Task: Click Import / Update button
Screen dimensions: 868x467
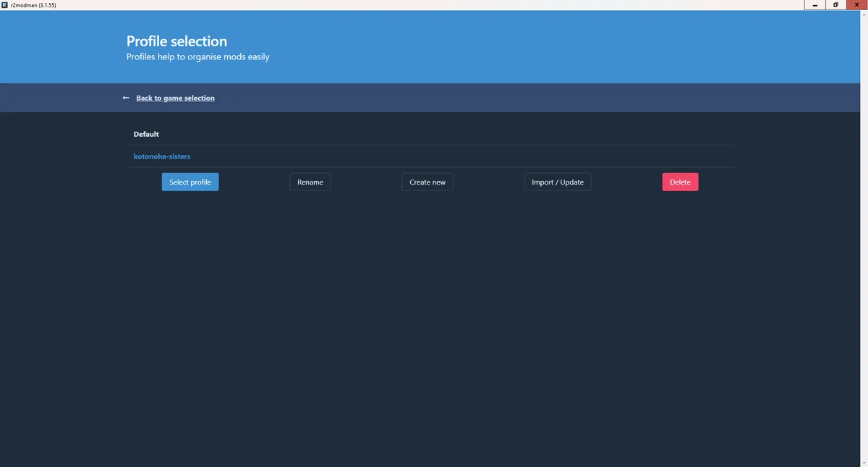Action: point(558,182)
